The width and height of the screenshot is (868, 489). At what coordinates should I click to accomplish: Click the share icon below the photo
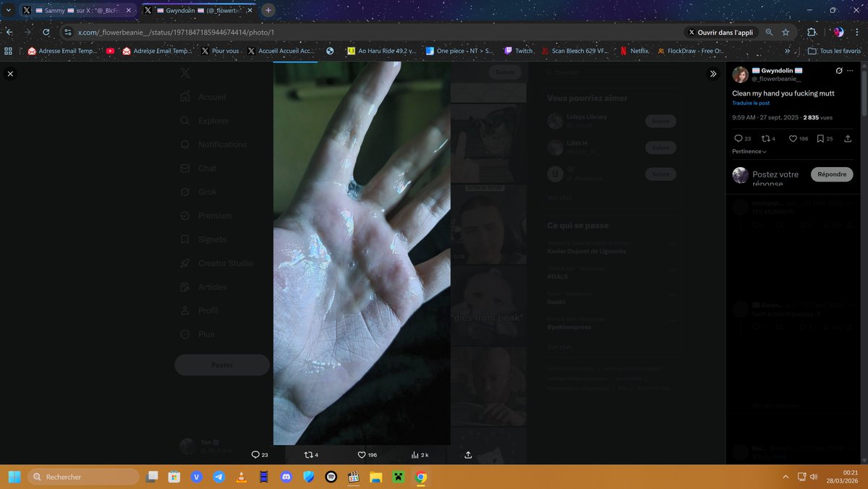click(468, 455)
